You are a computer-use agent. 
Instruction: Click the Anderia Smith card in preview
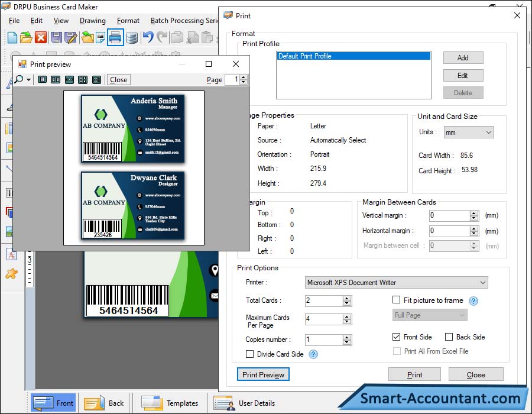pos(132,128)
